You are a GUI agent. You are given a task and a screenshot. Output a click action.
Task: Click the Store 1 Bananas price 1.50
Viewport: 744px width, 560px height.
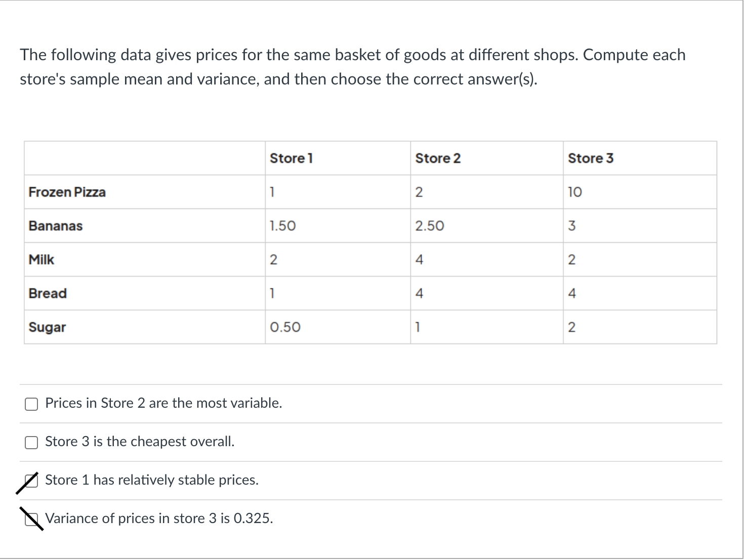point(283,226)
